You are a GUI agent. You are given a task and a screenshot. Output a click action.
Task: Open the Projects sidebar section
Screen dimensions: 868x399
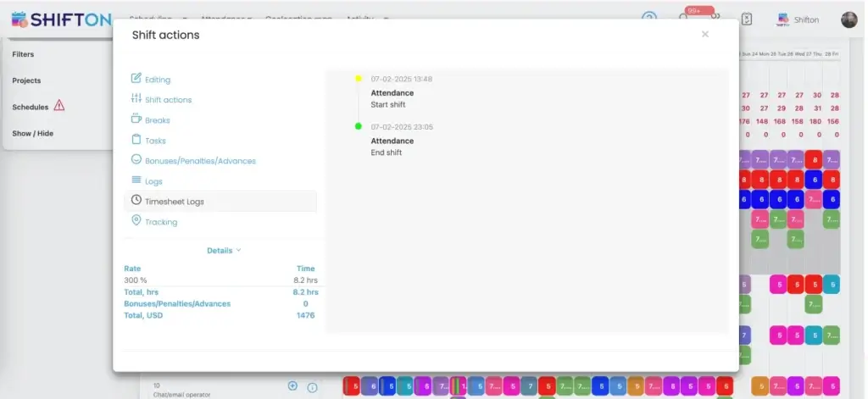pyautogui.click(x=26, y=80)
